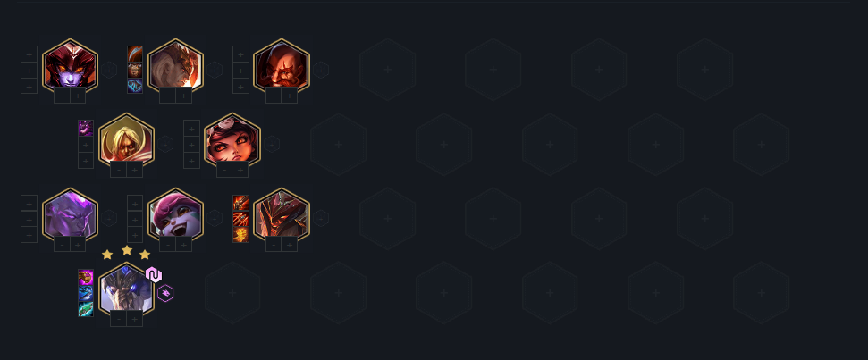The width and height of the screenshot is (868, 360).
Task: Add a champion to the top-right empty hexagon
Action: pos(704,70)
